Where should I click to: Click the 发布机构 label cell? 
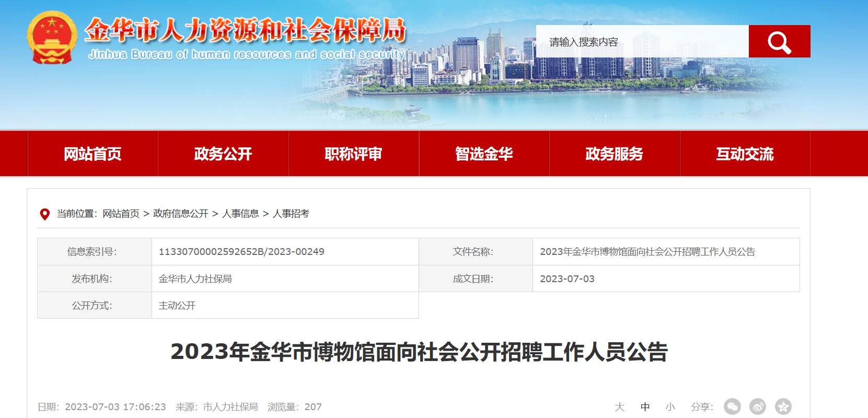coord(95,278)
